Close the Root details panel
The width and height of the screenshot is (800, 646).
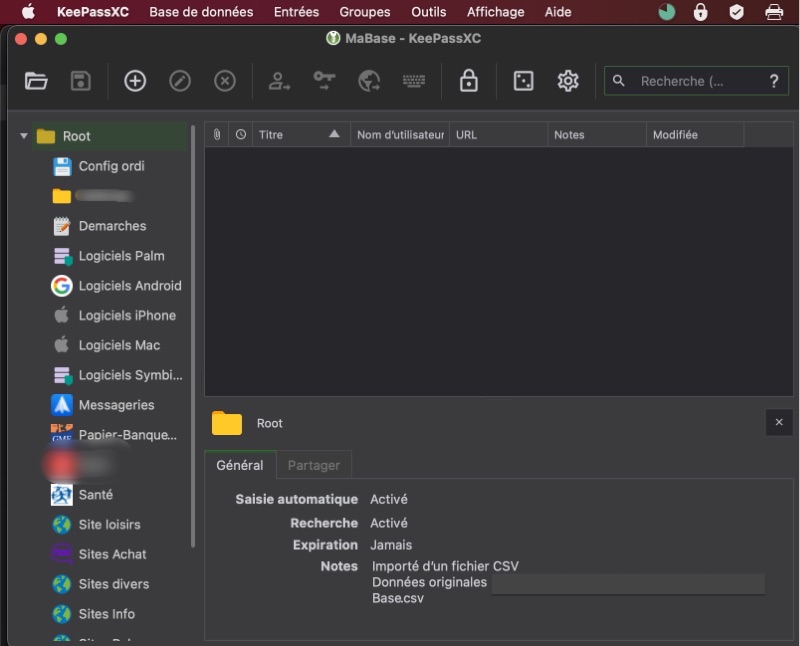pos(779,423)
